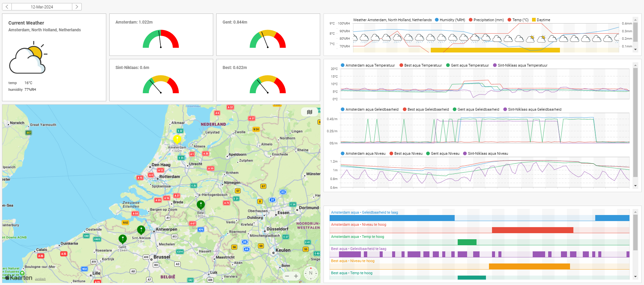Screen dimensions: 644x285
Task: Click the Rotterdam label on map
Action: (169, 177)
